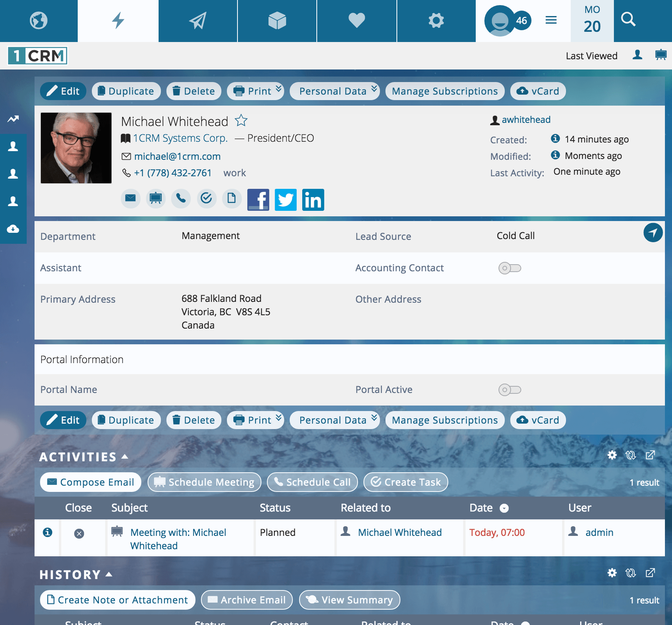Click Michael Whitehead's profile photo
Image resolution: width=672 pixels, height=625 pixels.
(x=76, y=148)
